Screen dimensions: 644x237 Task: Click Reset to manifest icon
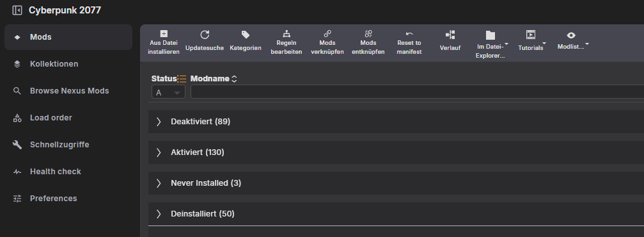tap(409, 34)
